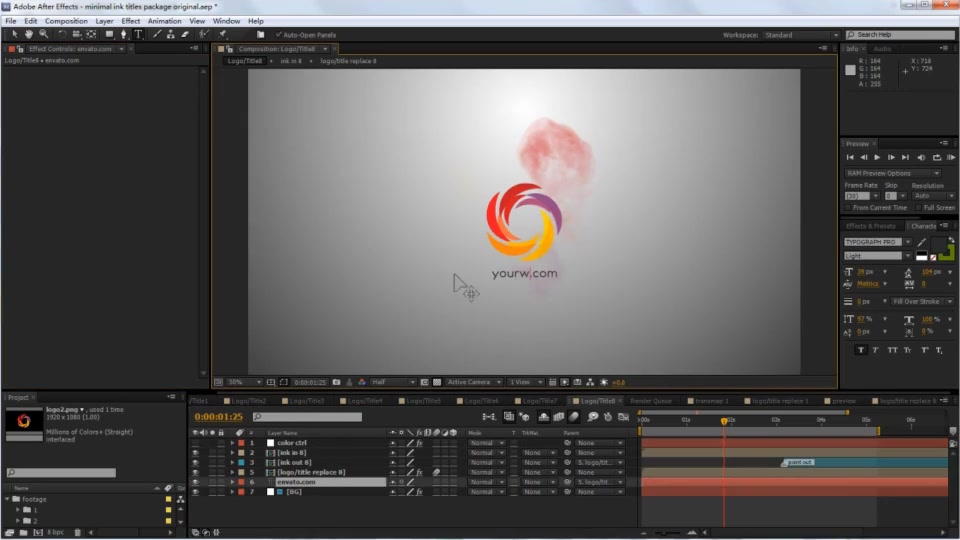Toggle visibility of the [BG] layer
This screenshot has width=960, height=540.
point(195,492)
